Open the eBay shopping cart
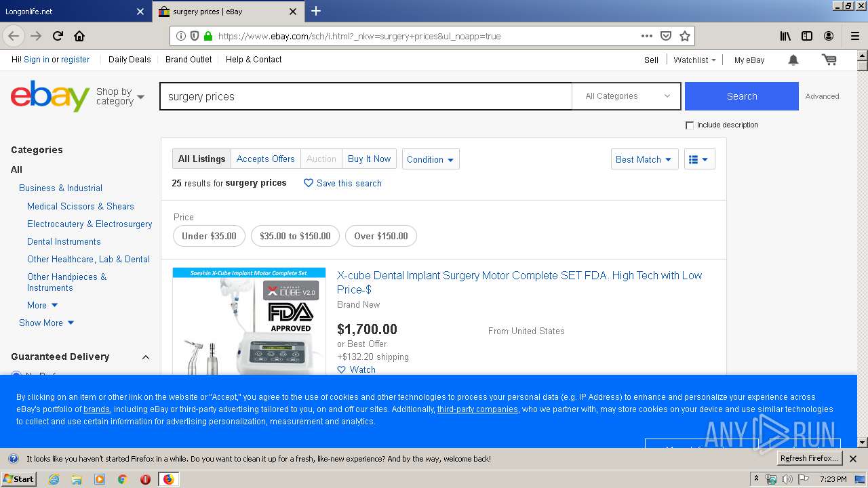 [829, 60]
